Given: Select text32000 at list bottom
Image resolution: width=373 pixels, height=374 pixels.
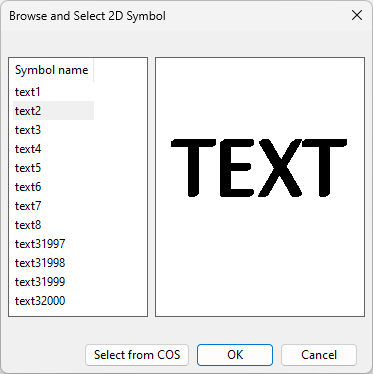Looking at the screenshot, I should (x=53, y=301).
